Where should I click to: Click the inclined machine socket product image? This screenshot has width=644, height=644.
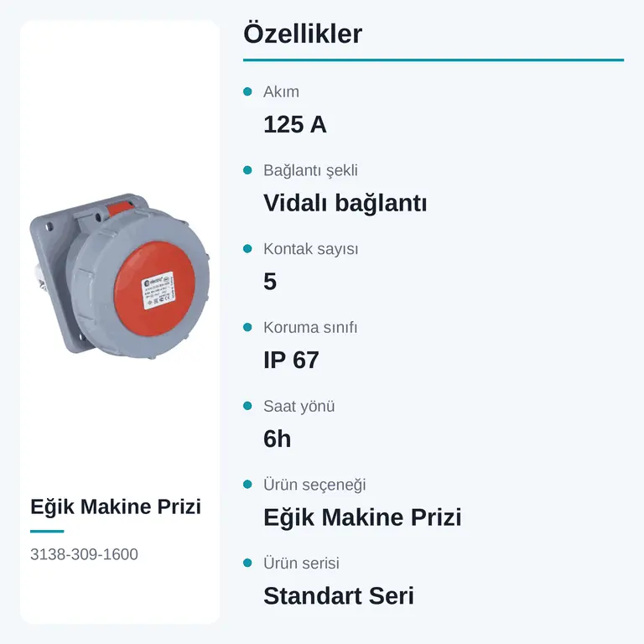[120, 276]
